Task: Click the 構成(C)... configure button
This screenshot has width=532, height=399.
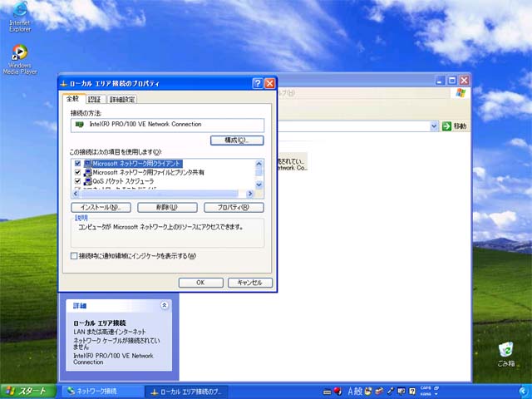Action: pos(237,140)
